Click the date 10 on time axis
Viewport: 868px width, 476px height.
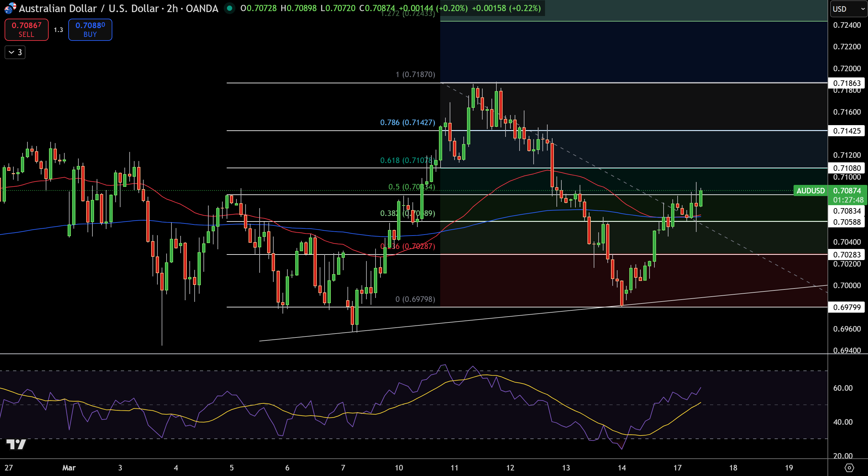click(399, 468)
